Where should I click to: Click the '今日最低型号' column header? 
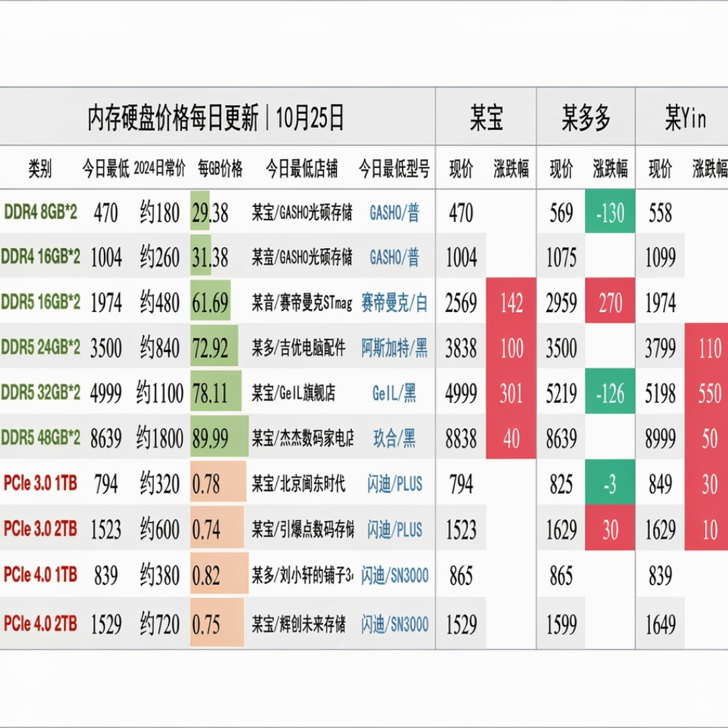pyautogui.click(x=394, y=169)
